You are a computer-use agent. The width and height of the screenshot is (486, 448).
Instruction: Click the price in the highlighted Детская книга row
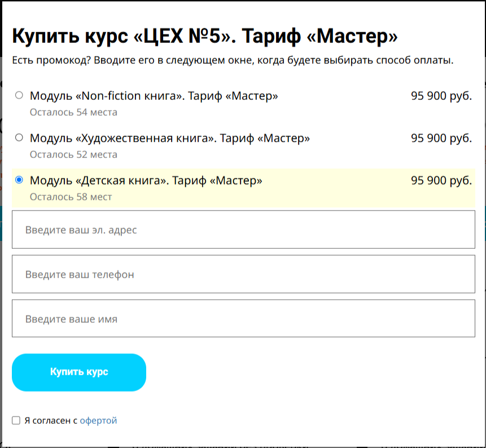tap(441, 181)
